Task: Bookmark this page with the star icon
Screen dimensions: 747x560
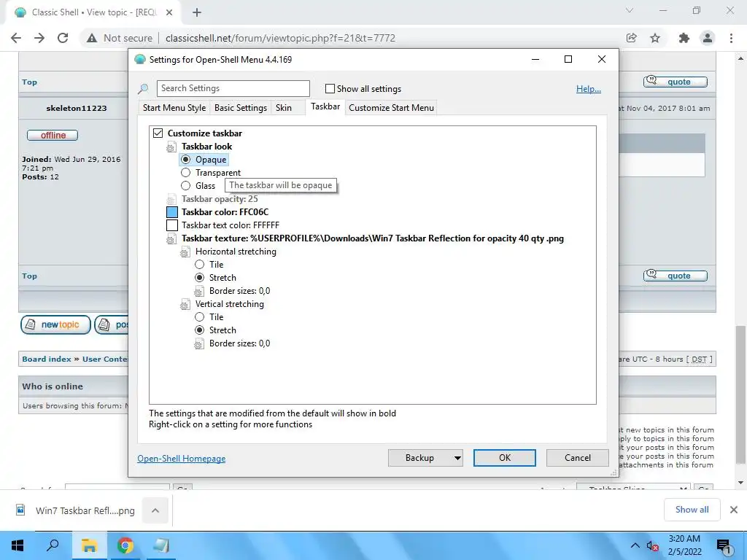Action: [x=655, y=38]
